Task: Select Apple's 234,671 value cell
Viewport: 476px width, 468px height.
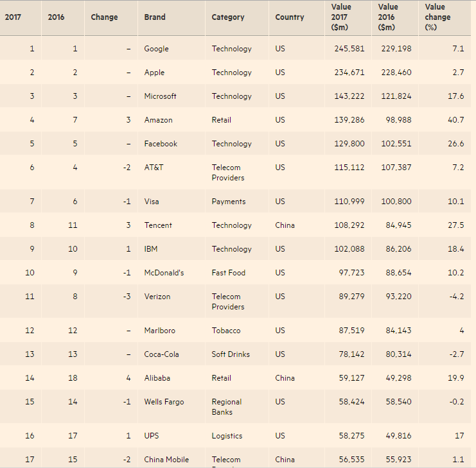Action: (349, 73)
